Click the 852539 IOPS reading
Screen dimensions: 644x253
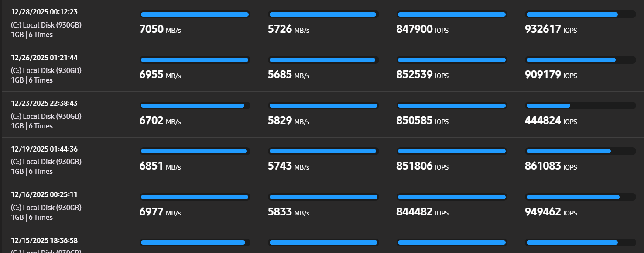pos(422,75)
